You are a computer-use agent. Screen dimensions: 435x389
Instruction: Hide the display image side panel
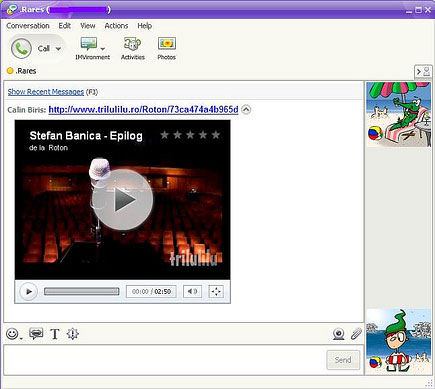pos(423,71)
